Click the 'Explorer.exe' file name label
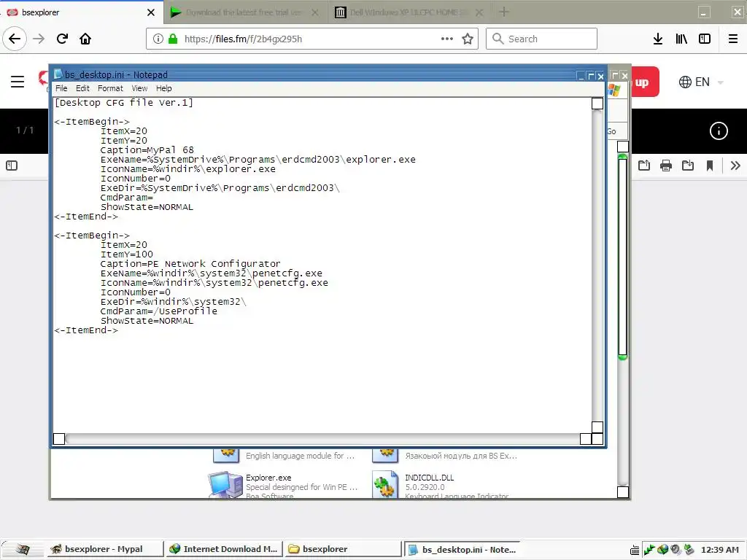 tap(268, 478)
